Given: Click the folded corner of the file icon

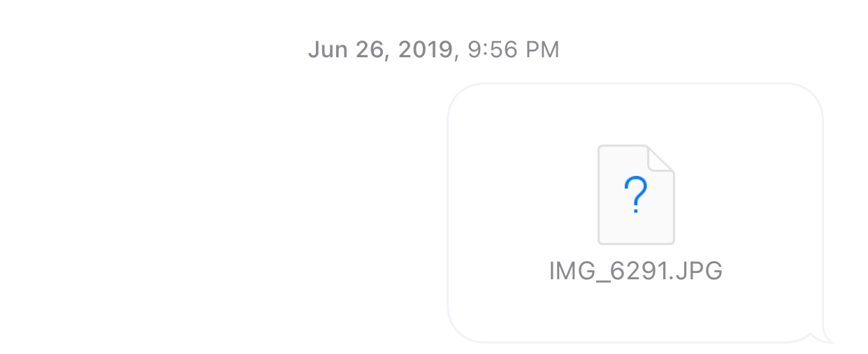Looking at the screenshot, I should pos(661,158).
